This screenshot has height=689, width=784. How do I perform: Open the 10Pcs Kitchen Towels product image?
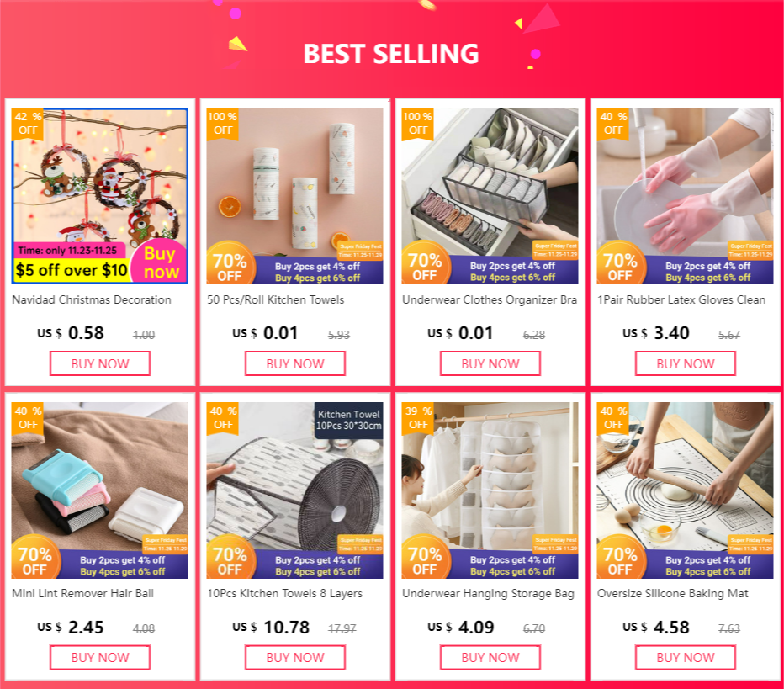[294, 490]
